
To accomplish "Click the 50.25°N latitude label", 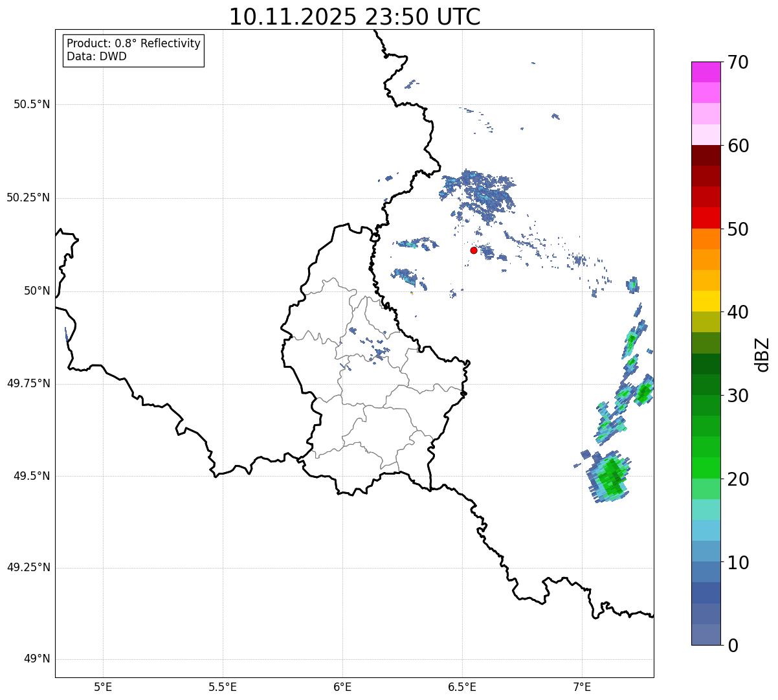I will click(28, 198).
